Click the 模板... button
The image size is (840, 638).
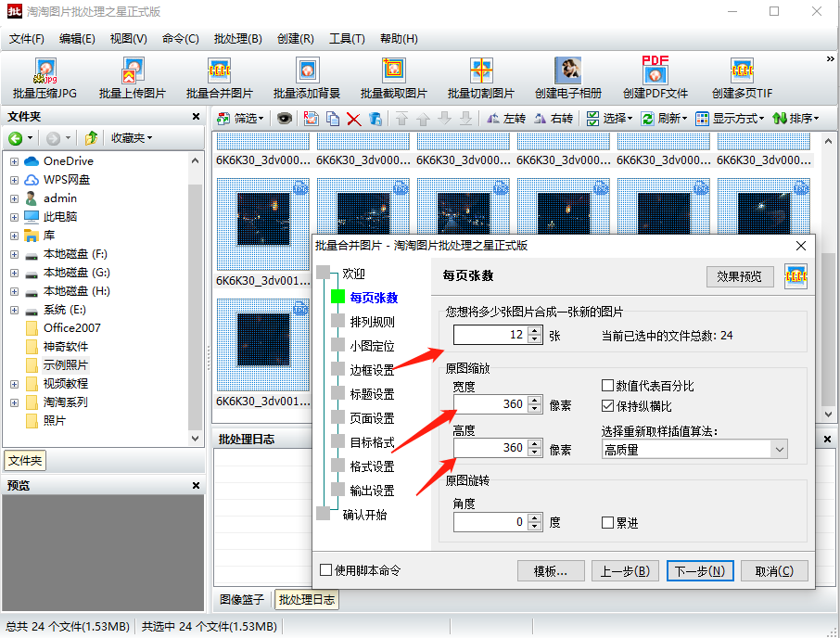click(550, 571)
